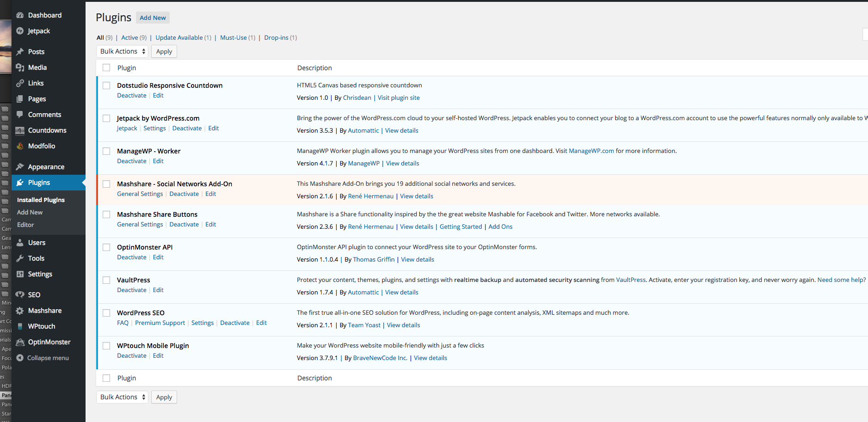This screenshot has height=422, width=868.
Task: Click the SEO icon in sidebar
Action: [x=20, y=295]
